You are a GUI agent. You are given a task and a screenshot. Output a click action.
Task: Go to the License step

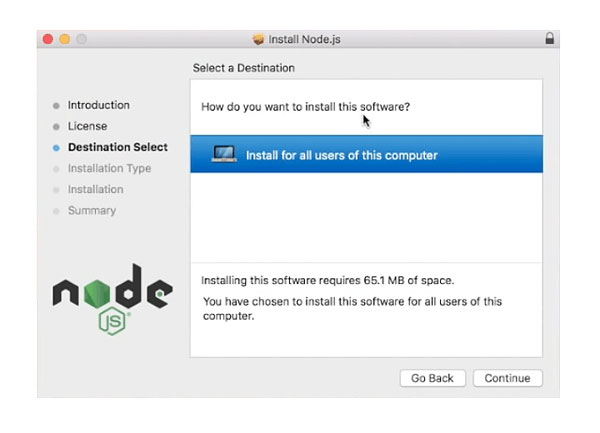(x=87, y=126)
